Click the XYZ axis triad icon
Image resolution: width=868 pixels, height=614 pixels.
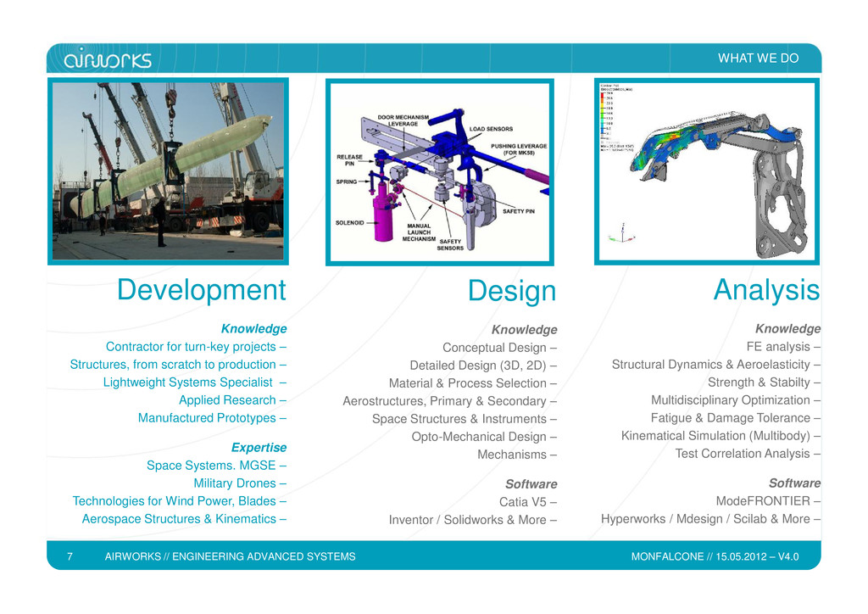[621, 234]
